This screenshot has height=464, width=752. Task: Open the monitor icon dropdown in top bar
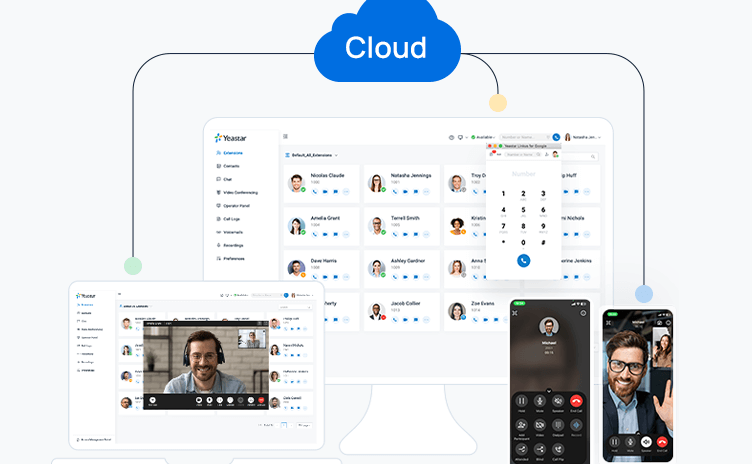click(x=462, y=137)
